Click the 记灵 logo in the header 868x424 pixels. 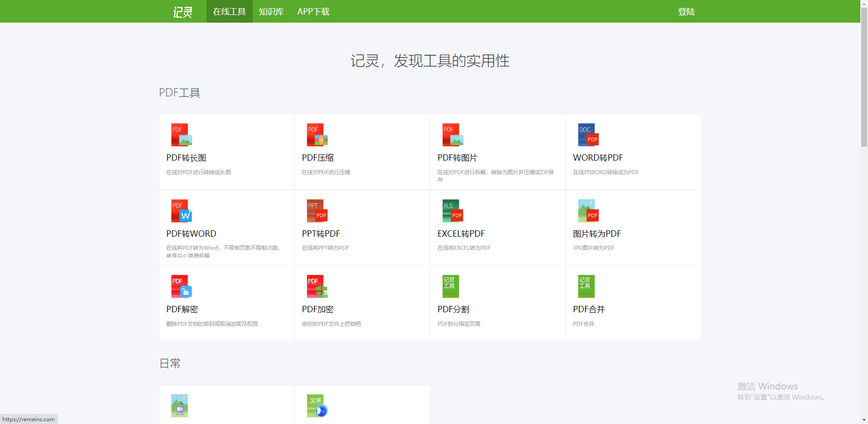[183, 12]
